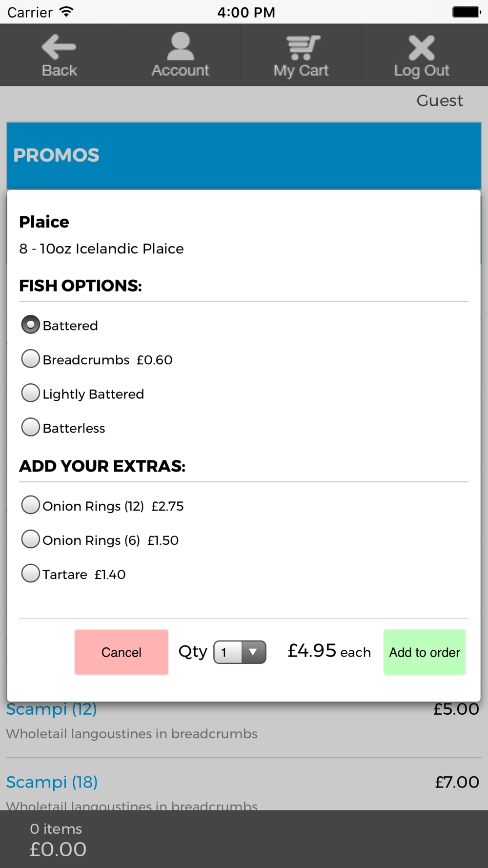Image resolution: width=488 pixels, height=868 pixels.
Task: Tap the Log Out X icon
Action: (422, 47)
